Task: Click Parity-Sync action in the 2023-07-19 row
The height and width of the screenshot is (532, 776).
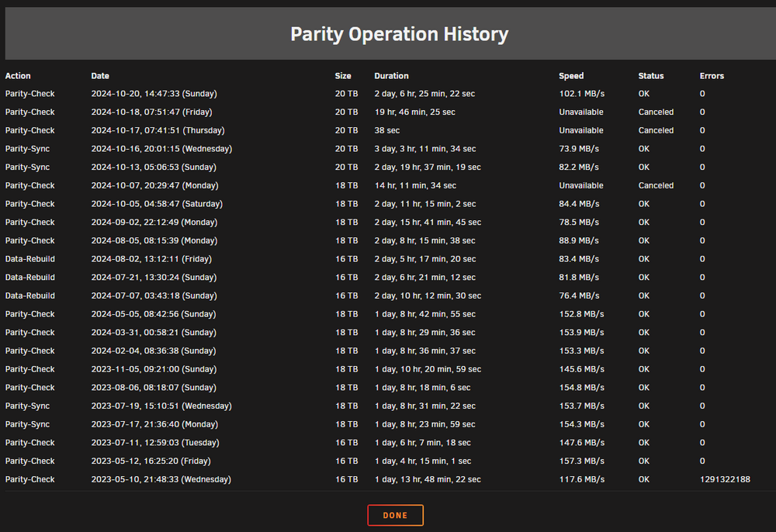Action: click(x=27, y=406)
